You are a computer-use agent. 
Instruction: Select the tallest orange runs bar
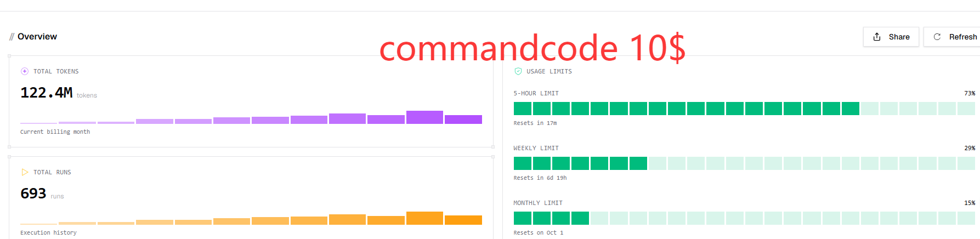click(424, 218)
